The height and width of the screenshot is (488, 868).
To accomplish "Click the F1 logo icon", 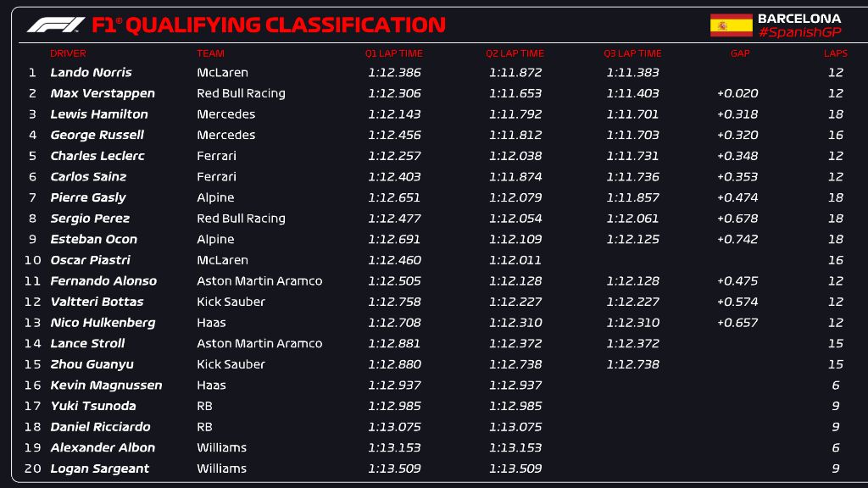I will tap(56, 25).
